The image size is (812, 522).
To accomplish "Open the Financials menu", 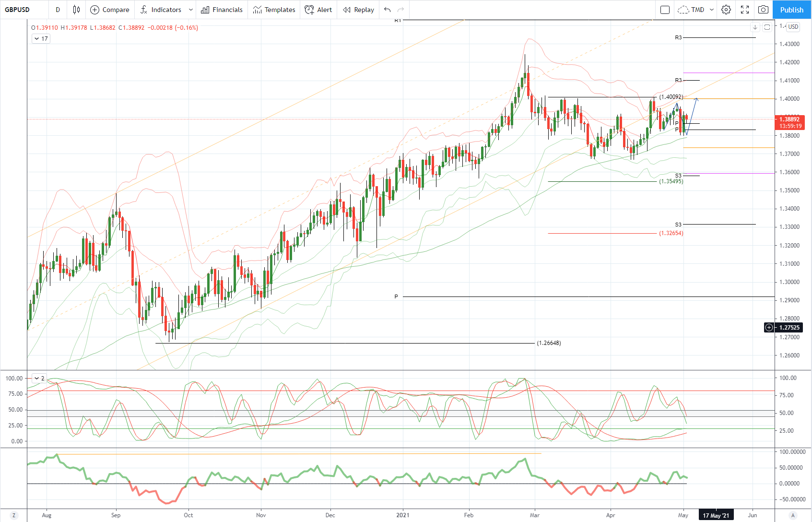I will (222, 10).
